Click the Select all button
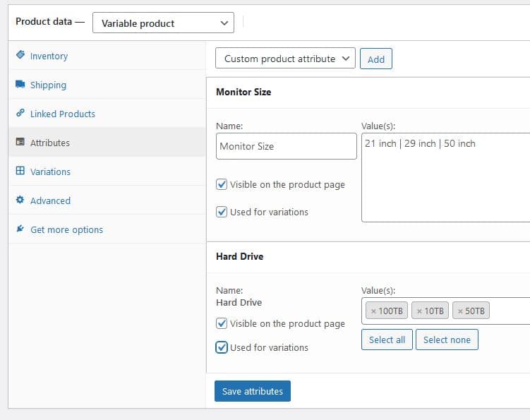 tap(387, 340)
